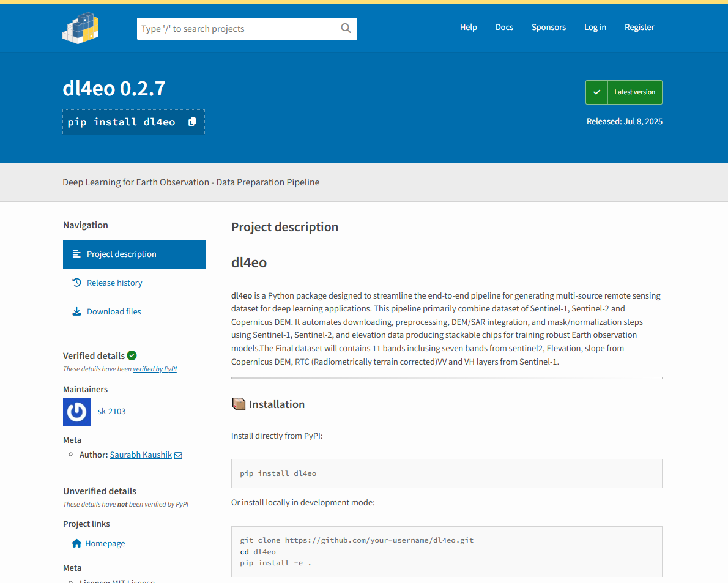Viewport: 728px width, 583px height.
Task: Click the verified details green check badge
Action: 132,355
